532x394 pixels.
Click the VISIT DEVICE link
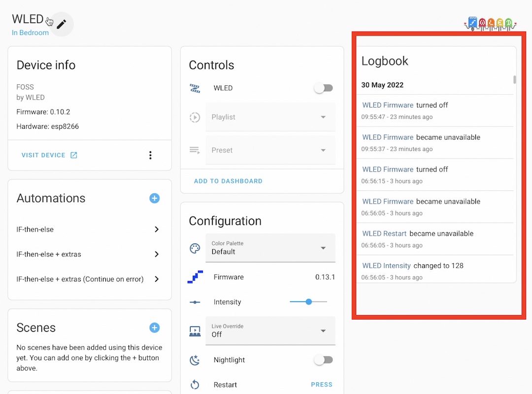click(x=50, y=155)
